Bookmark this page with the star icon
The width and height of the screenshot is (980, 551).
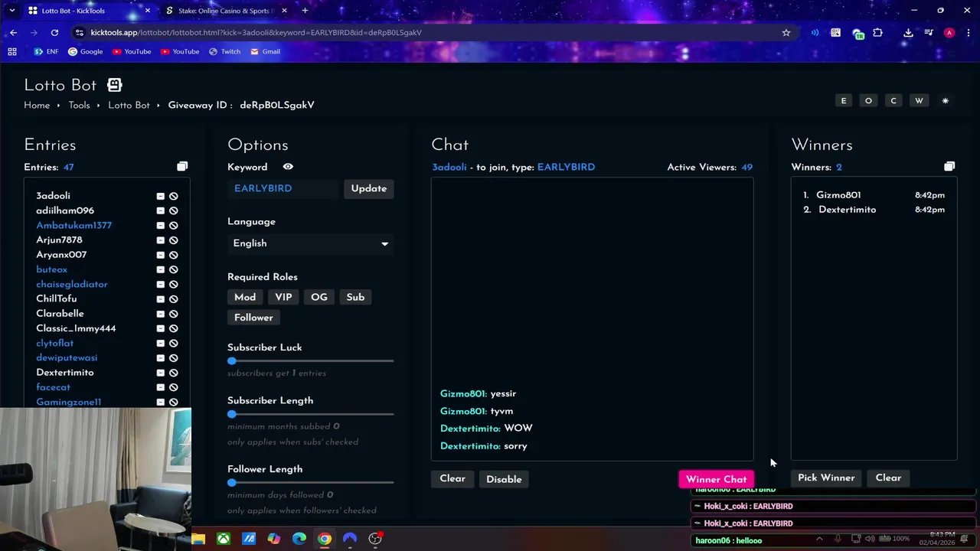pyautogui.click(x=786, y=33)
